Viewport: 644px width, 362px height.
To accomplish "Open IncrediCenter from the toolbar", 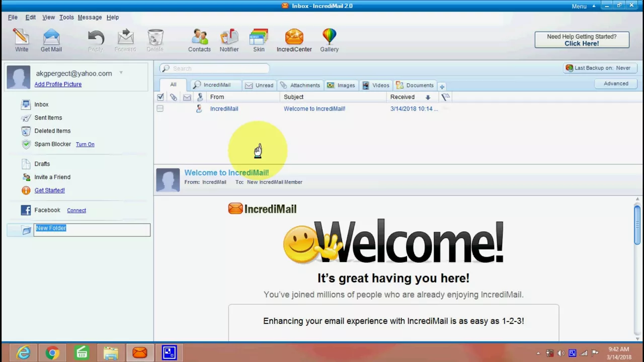I will [x=294, y=40].
